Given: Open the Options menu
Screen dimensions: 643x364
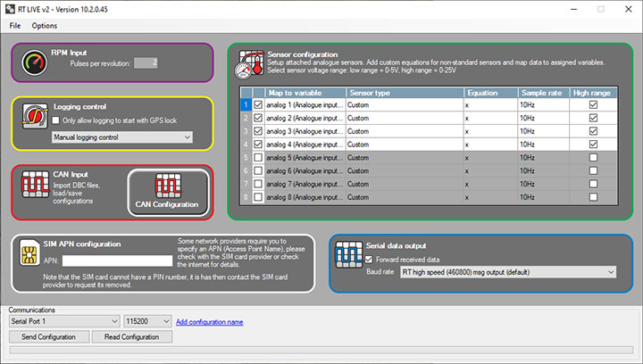Looking at the screenshot, I should [x=45, y=26].
